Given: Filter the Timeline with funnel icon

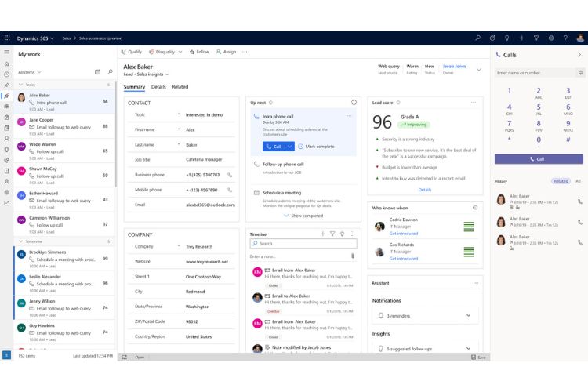Looking at the screenshot, I should coord(332,234).
